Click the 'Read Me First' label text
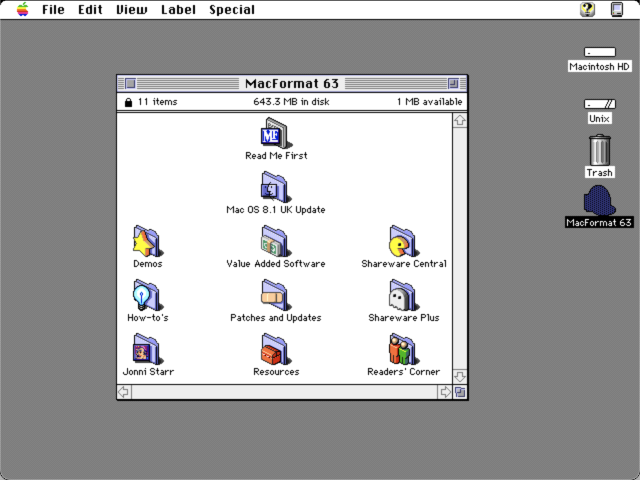Viewport: 640px width, 480px height. 276,156
